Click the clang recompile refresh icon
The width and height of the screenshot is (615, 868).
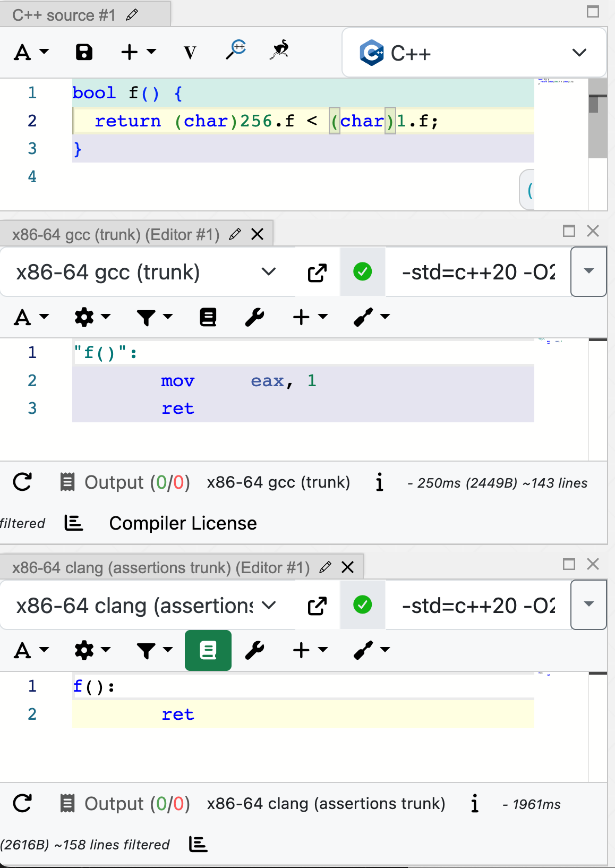[x=22, y=803]
